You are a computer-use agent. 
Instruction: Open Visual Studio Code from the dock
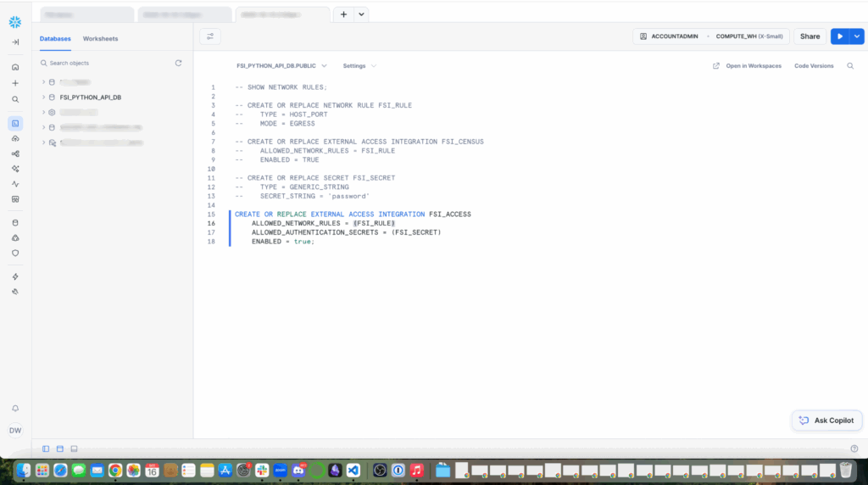(353, 470)
